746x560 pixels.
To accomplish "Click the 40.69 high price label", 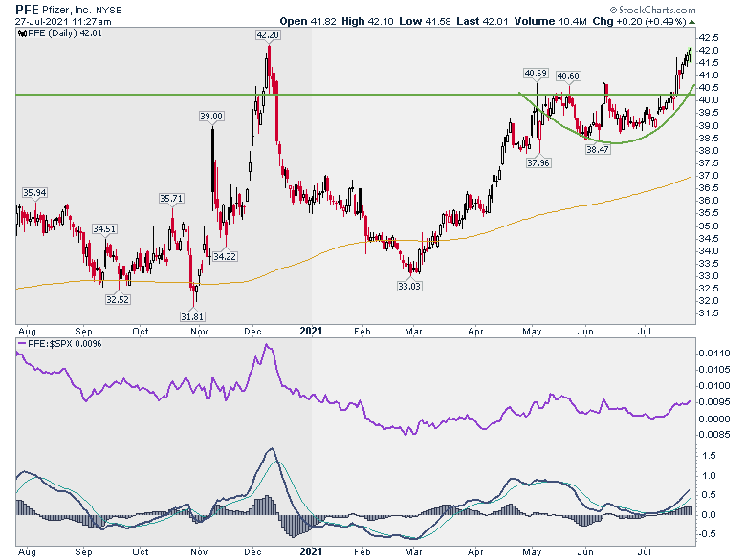I will (x=536, y=74).
